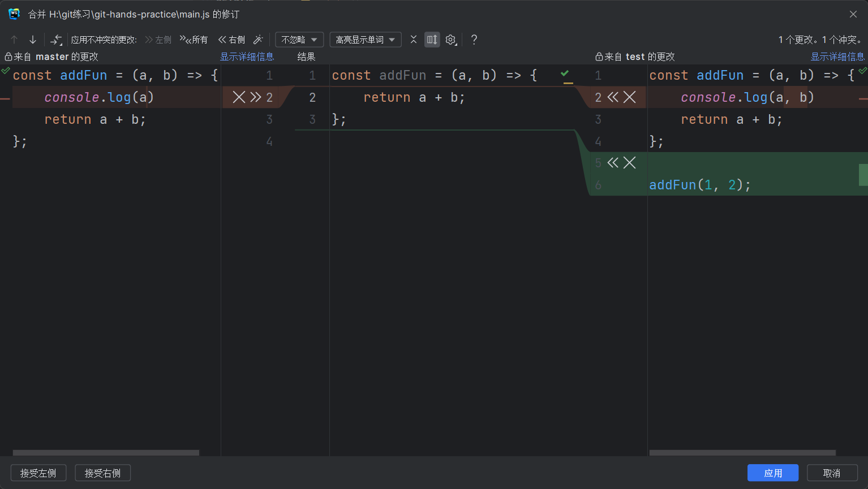Image resolution: width=868 pixels, height=489 pixels.
Task: Click right pane green error stripe marker
Action: 863,175
